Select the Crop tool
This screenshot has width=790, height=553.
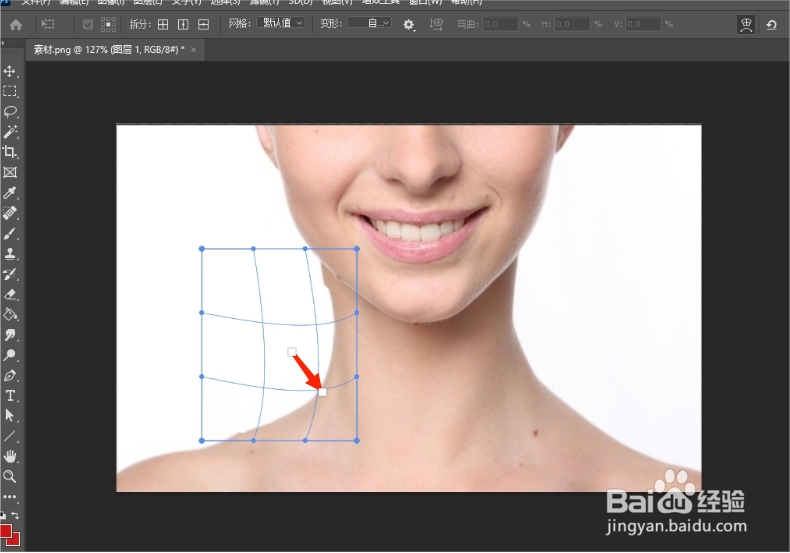tap(10, 152)
